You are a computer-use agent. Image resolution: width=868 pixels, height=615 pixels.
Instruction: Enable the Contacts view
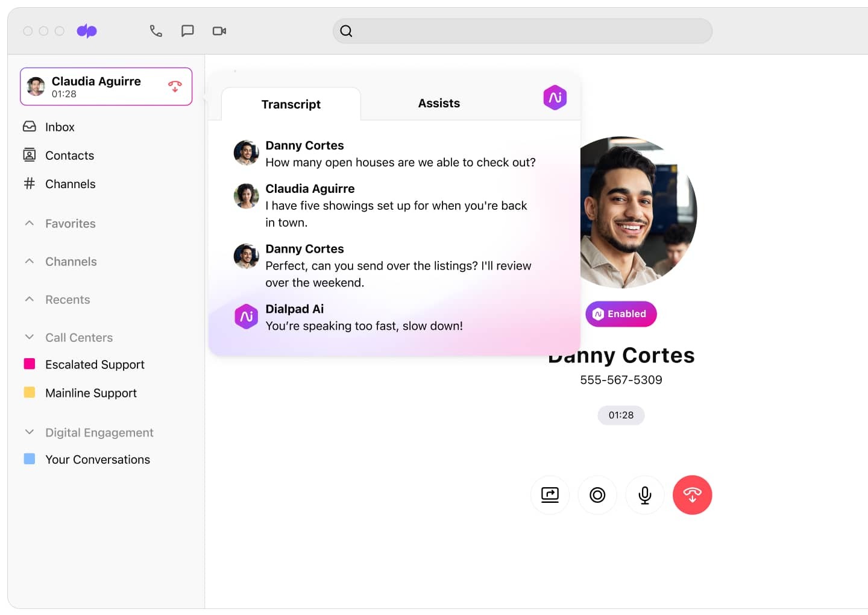click(69, 155)
